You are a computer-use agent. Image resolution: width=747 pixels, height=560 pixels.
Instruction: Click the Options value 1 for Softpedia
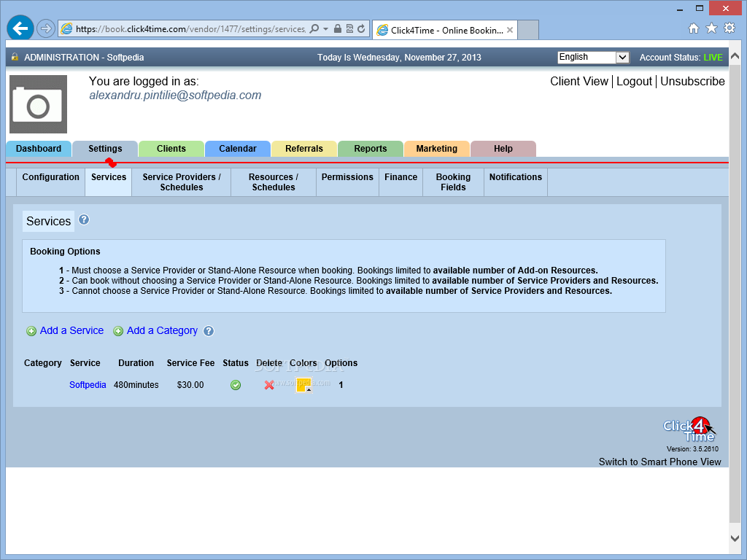coord(341,385)
